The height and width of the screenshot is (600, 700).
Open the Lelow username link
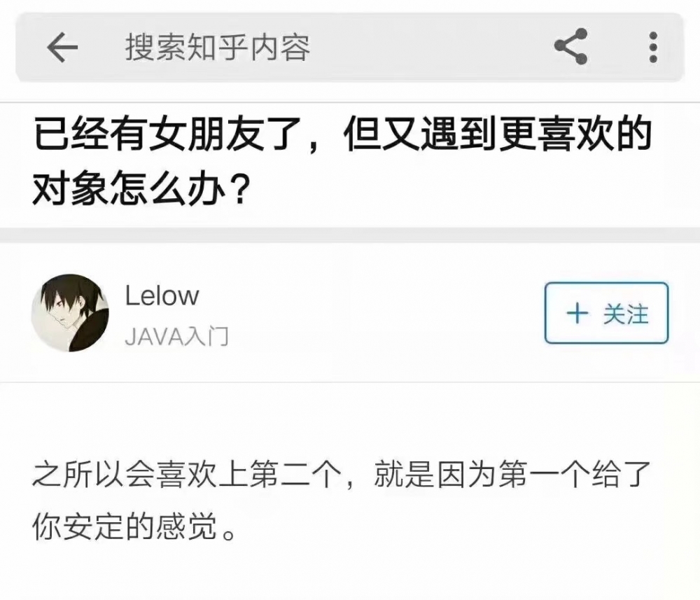tap(162, 295)
